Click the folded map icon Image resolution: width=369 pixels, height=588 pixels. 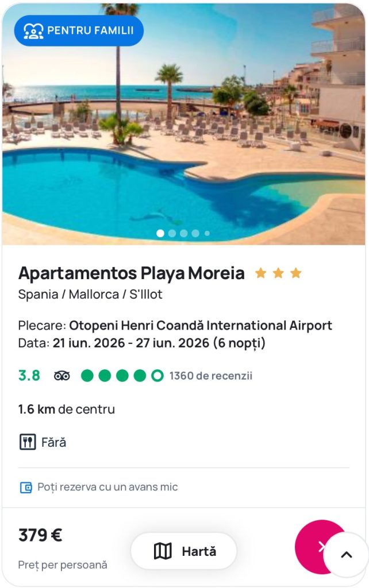163,551
